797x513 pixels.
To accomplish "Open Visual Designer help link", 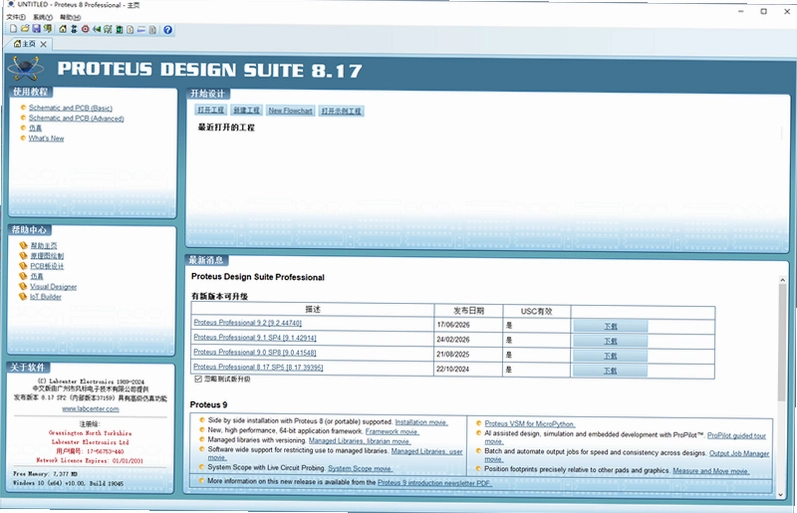I will [53, 287].
